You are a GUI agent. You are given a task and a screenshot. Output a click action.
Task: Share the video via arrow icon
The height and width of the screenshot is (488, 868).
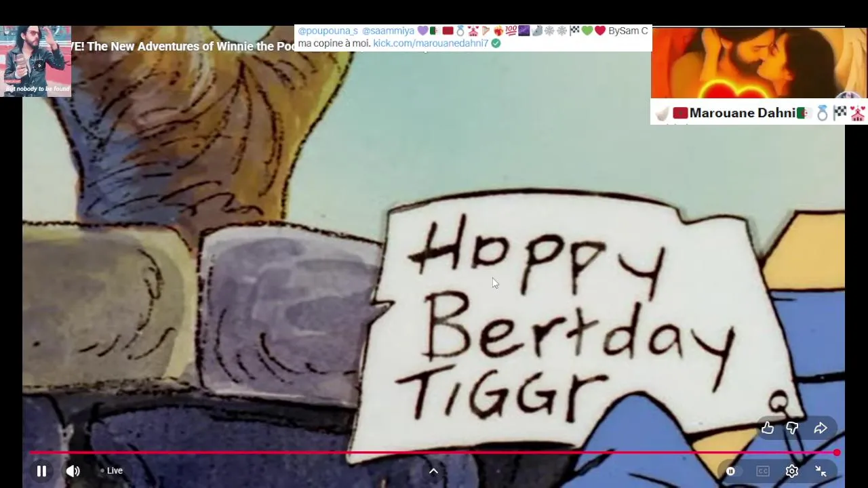821,428
